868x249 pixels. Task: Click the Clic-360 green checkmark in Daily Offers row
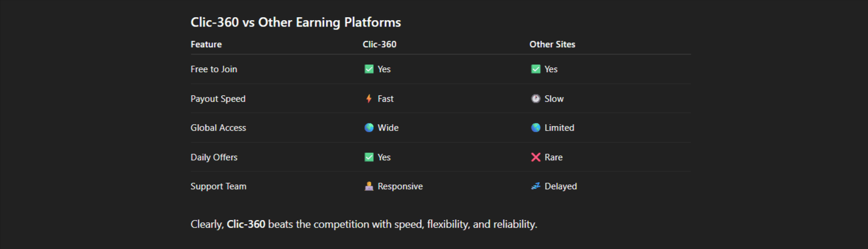click(369, 157)
